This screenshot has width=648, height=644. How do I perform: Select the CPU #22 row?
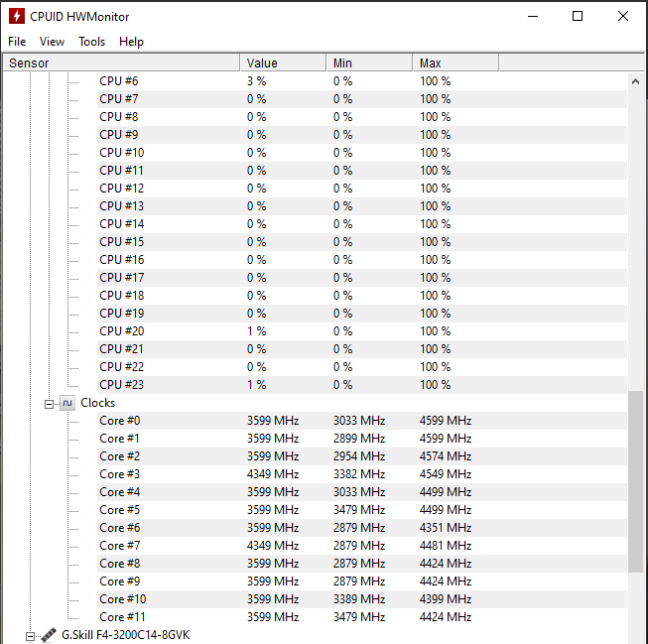click(362, 366)
